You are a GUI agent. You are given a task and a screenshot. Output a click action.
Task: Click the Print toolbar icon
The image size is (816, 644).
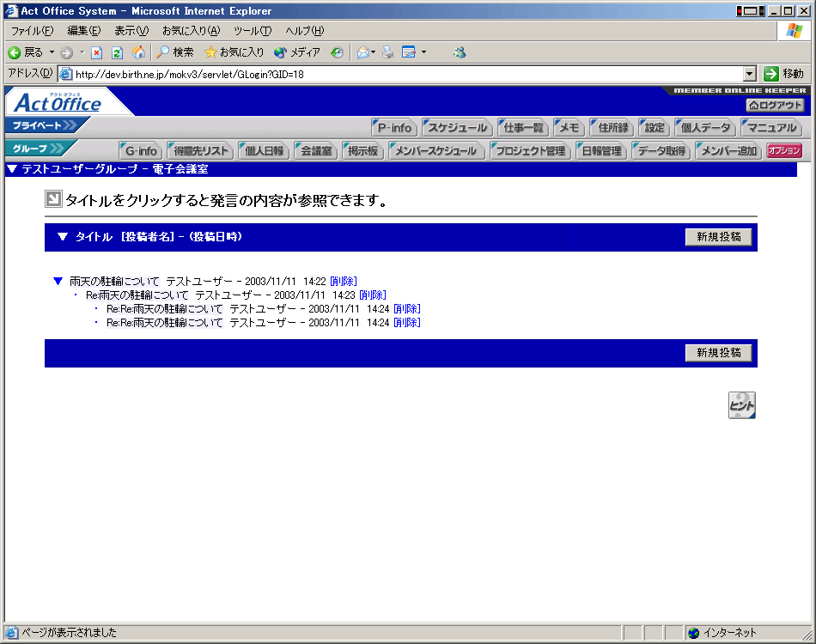pos(387,52)
